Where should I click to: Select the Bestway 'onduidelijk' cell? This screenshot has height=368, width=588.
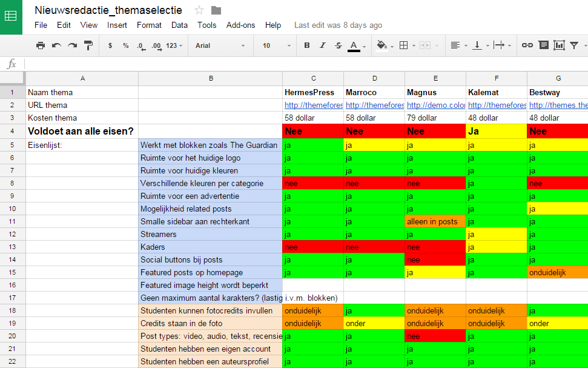point(558,273)
